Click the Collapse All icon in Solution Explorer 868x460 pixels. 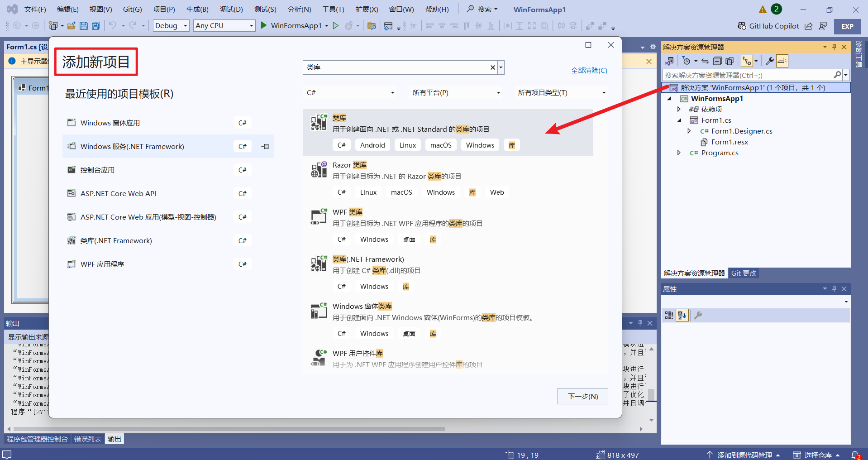pos(717,61)
